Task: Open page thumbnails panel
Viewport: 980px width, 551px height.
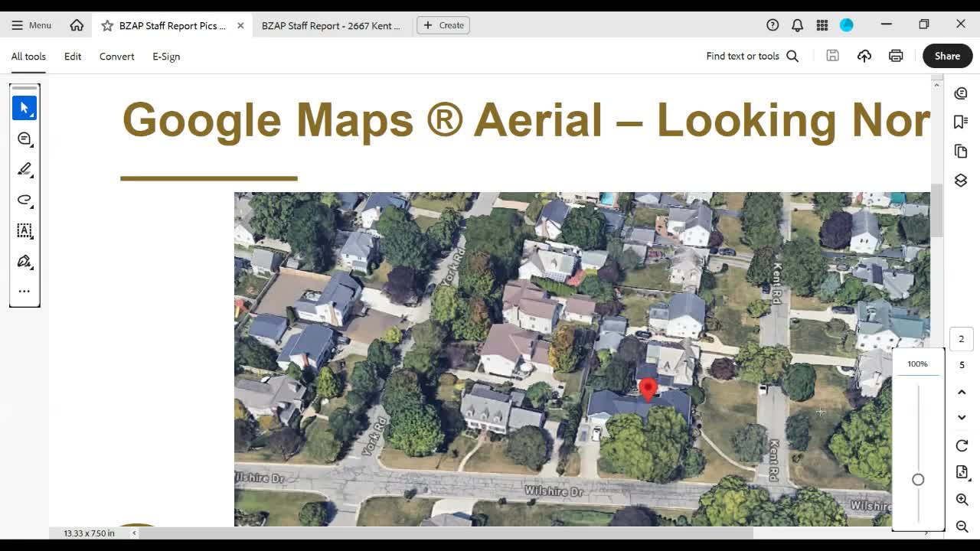Action: click(961, 151)
